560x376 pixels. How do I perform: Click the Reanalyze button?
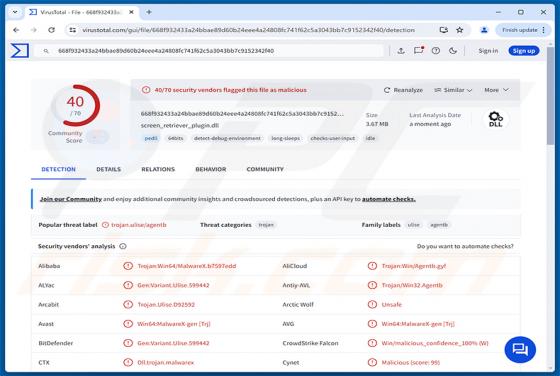click(403, 90)
